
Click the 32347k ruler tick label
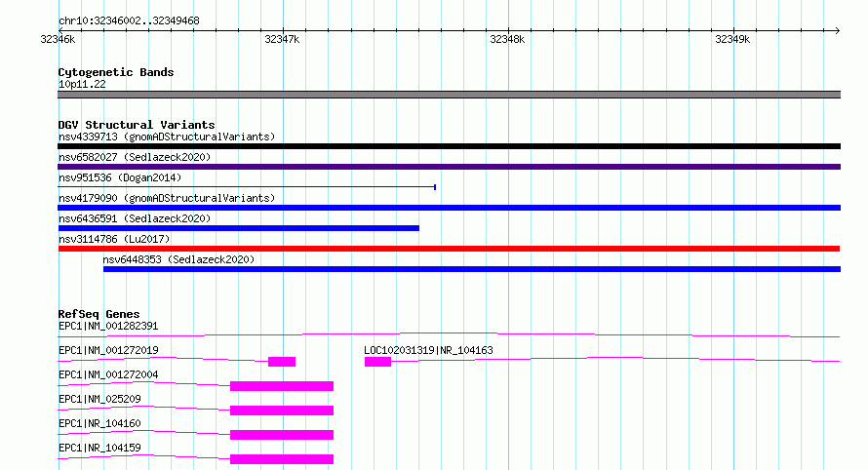[282, 39]
